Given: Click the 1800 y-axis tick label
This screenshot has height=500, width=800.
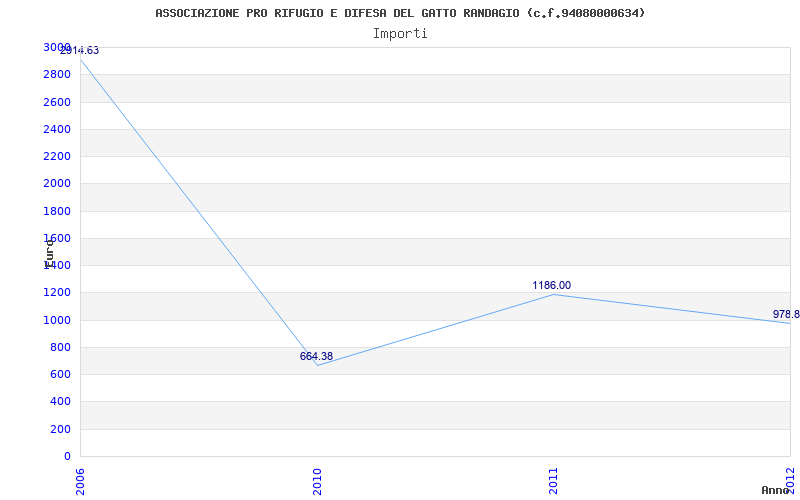Looking at the screenshot, I should click(x=57, y=211).
